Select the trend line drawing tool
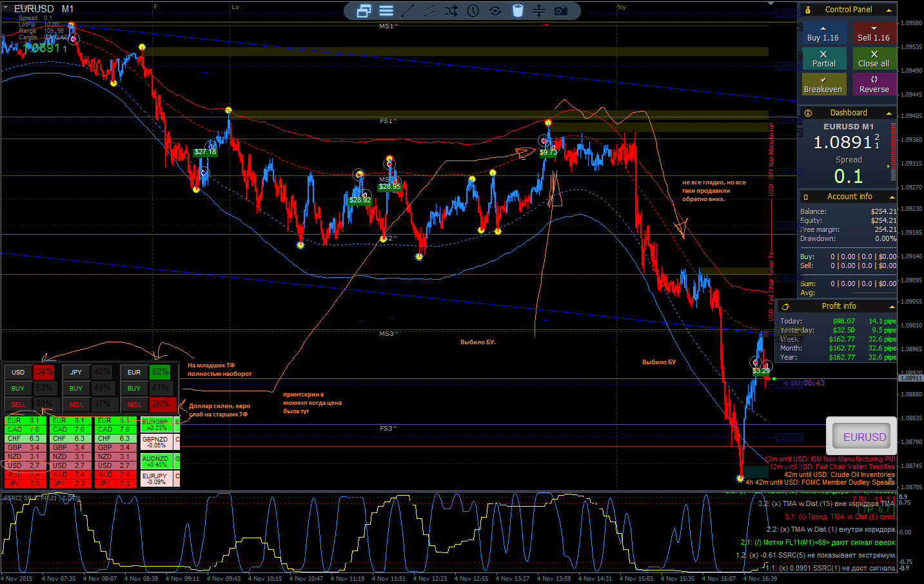This screenshot has width=924, height=584. (x=408, y=11)
